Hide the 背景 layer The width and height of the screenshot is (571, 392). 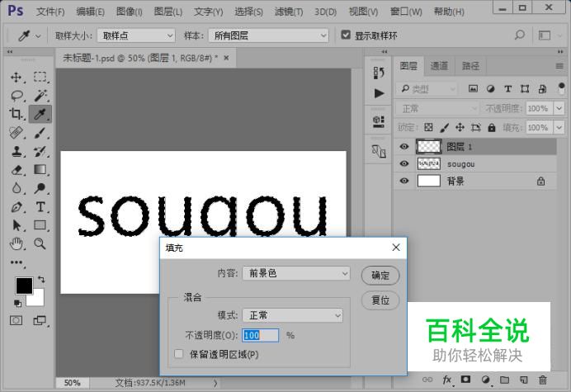pos(403,181)
